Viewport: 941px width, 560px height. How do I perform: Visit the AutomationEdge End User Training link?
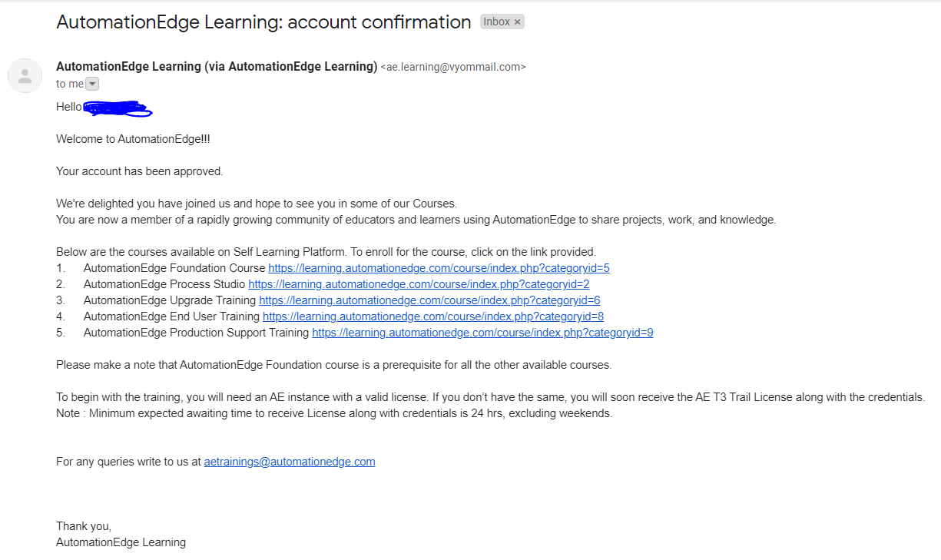433,316
